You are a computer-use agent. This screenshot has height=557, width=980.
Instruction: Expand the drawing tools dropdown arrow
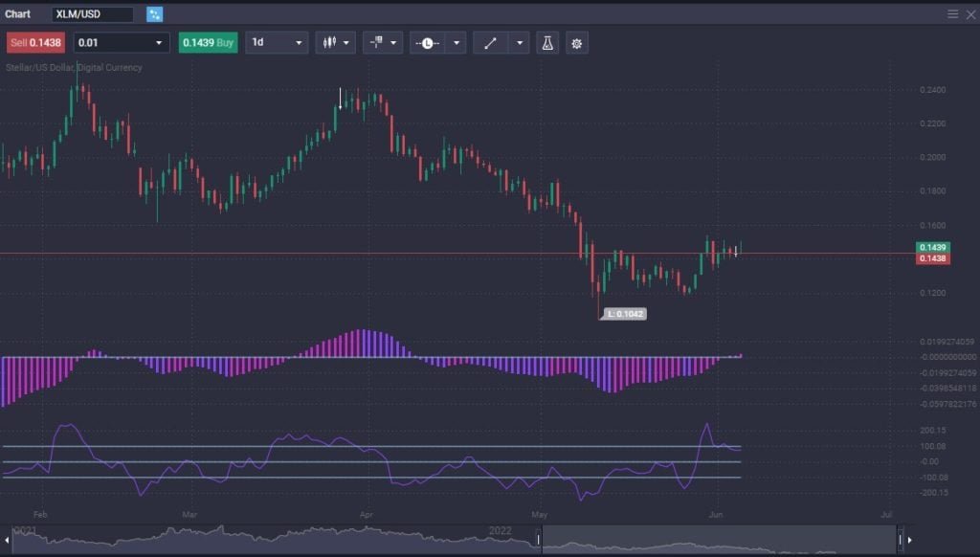(x=518, y=42)
